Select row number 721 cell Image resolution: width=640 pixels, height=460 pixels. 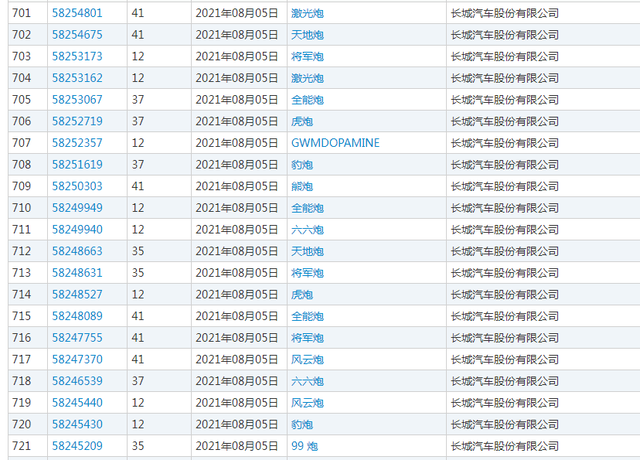[28, 446]
